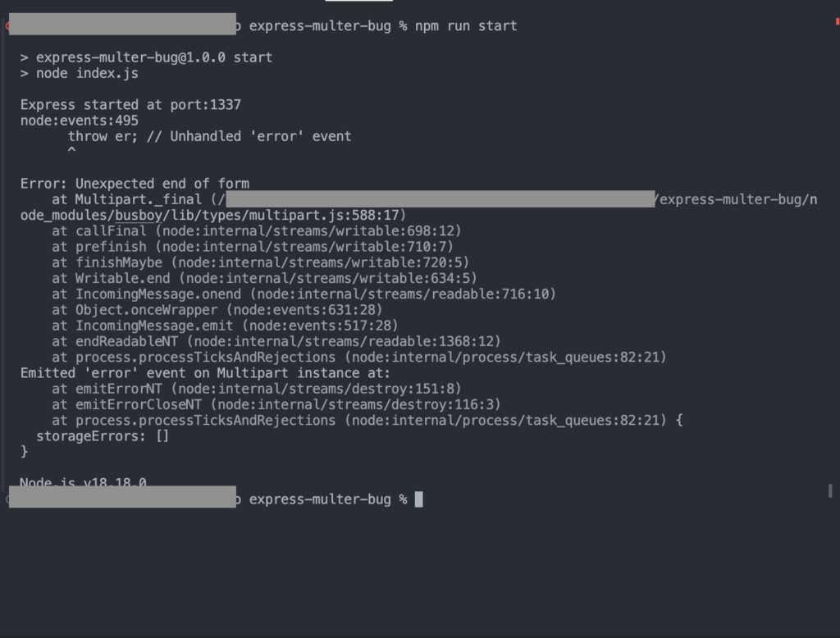The width and height of the screenshot is (840, 638).
Task: Click the callFinal stack trace line
Action: pos(256,231)
